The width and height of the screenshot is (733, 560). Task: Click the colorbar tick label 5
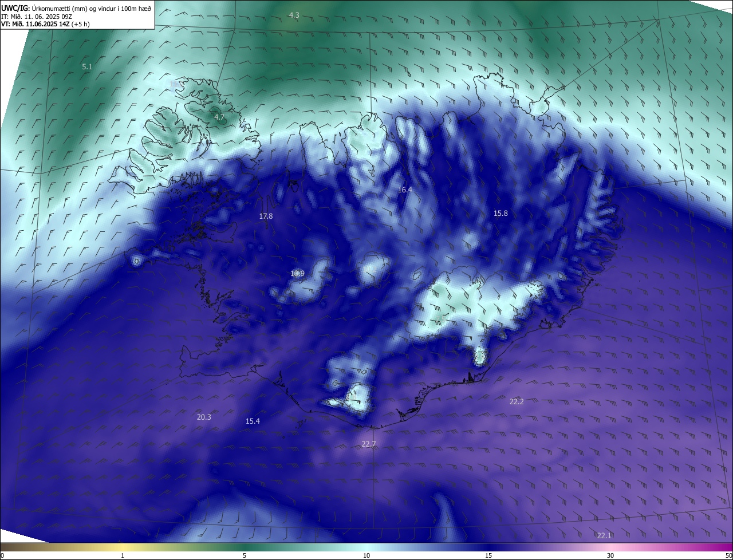[245, 555]
